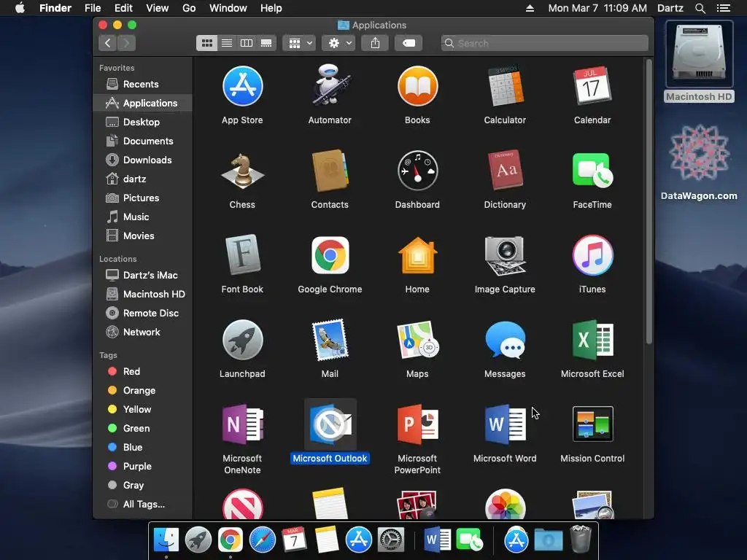
Task: Select Microsoft Excel icon
Action: 592,340
